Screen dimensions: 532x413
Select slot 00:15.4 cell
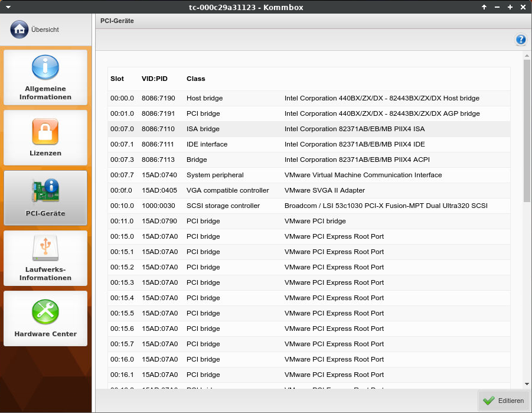tap(122, 298)
